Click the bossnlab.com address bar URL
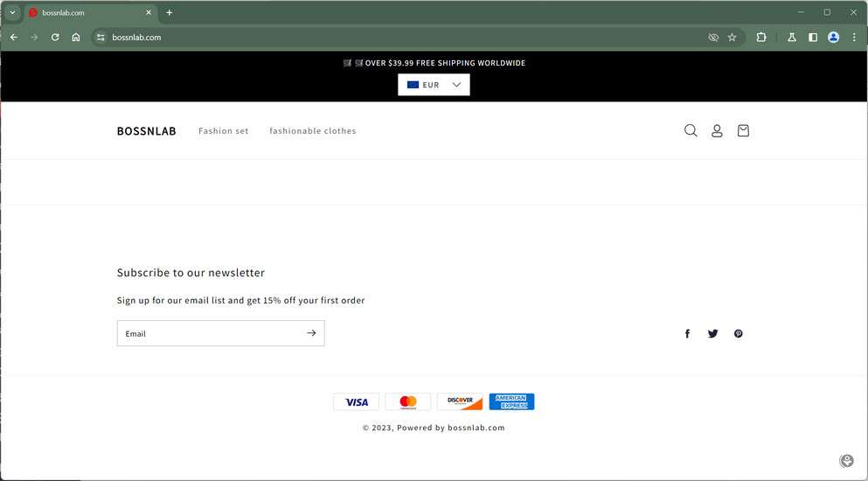This screenshot has width=868, height=481. tap(136, 37)
